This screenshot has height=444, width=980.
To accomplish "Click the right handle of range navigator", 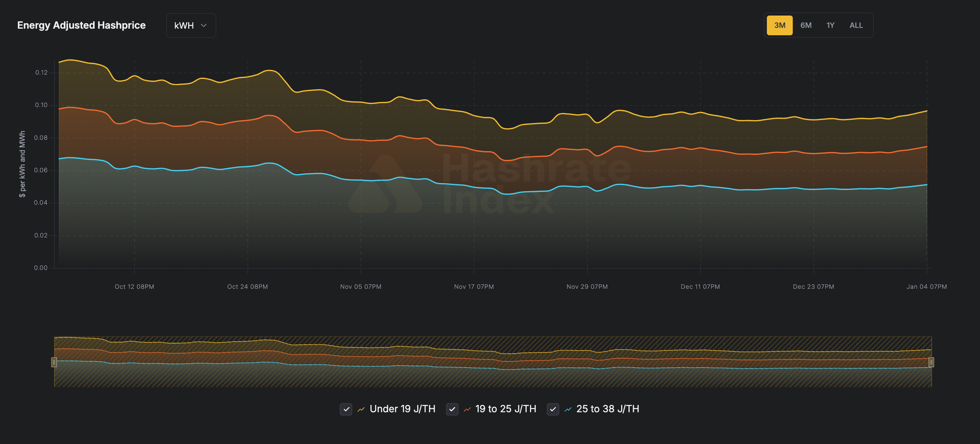I will coord(931,362).
